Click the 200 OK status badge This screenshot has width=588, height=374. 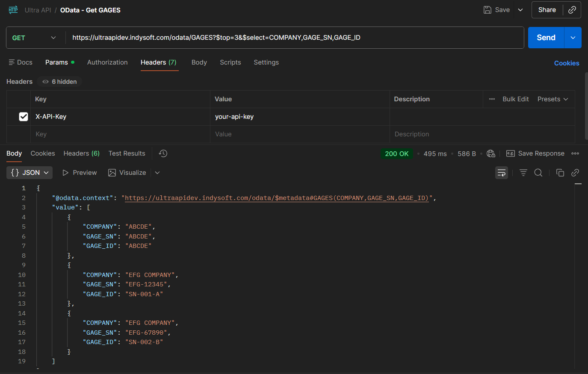click(397, 154)
